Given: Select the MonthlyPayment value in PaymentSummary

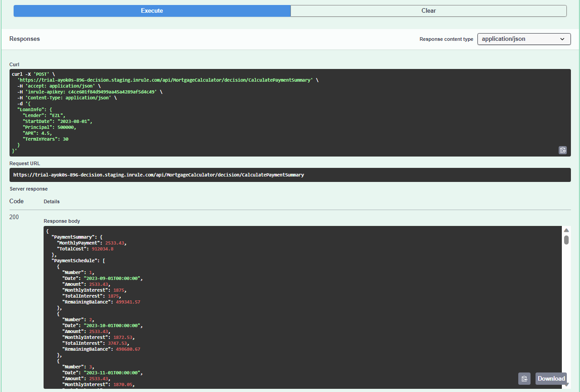Looking at the screenshot, I should [x=113, y=243].
